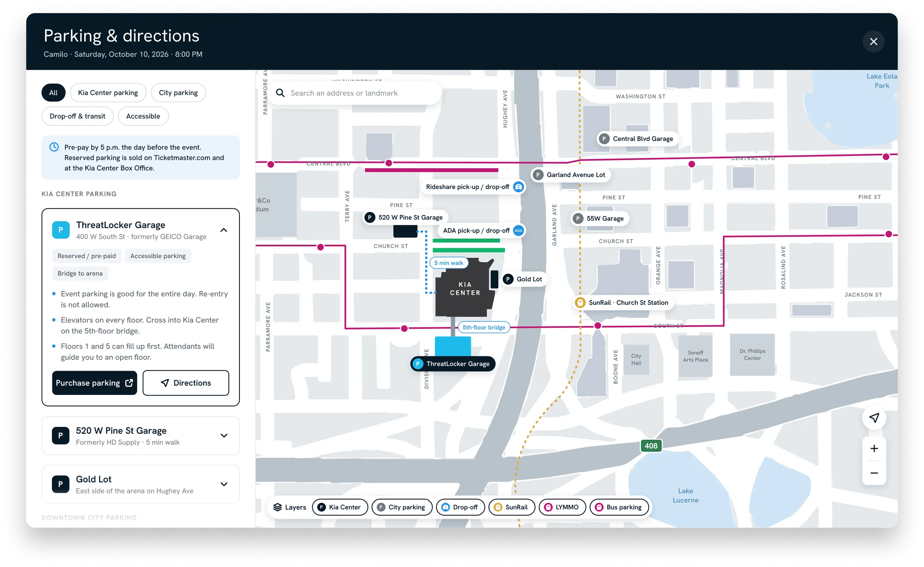The height and width of the screenshot is (567, 924).
Task: Toggle the Kia Center map layer
Action: tap(340, 507)
